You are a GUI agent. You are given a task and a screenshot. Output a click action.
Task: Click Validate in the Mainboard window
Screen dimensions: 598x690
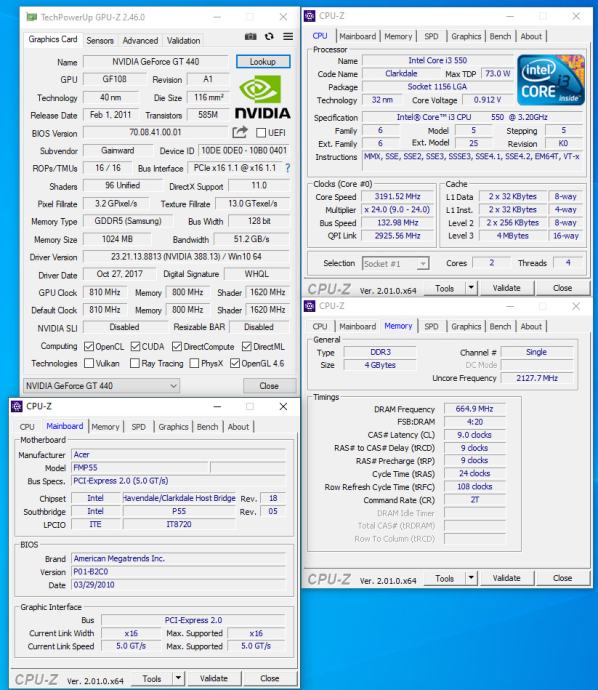[x=214, y=679]
